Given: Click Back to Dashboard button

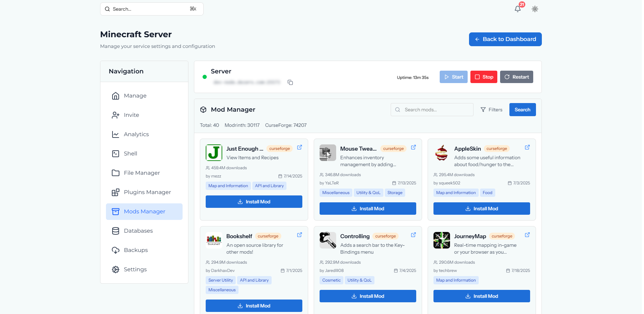Looking at the screenshot, I should coord(505,39).
